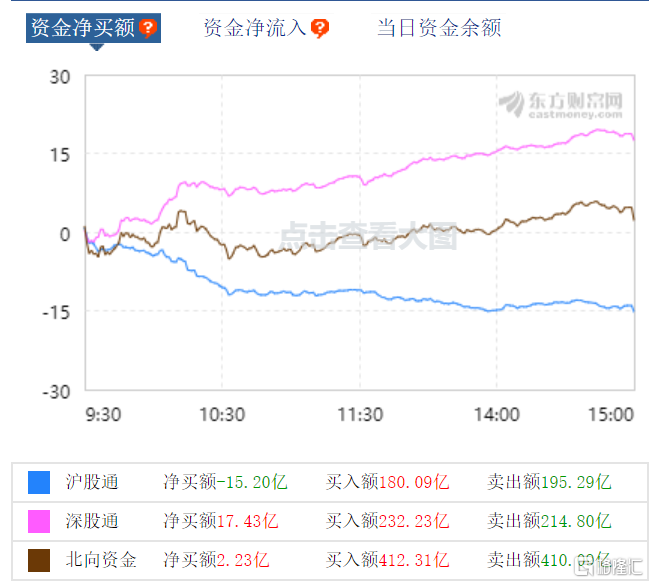Click the 深股通 legend label
The height and width of the screenshot is (583, 649).
click(x=92, y=521)
